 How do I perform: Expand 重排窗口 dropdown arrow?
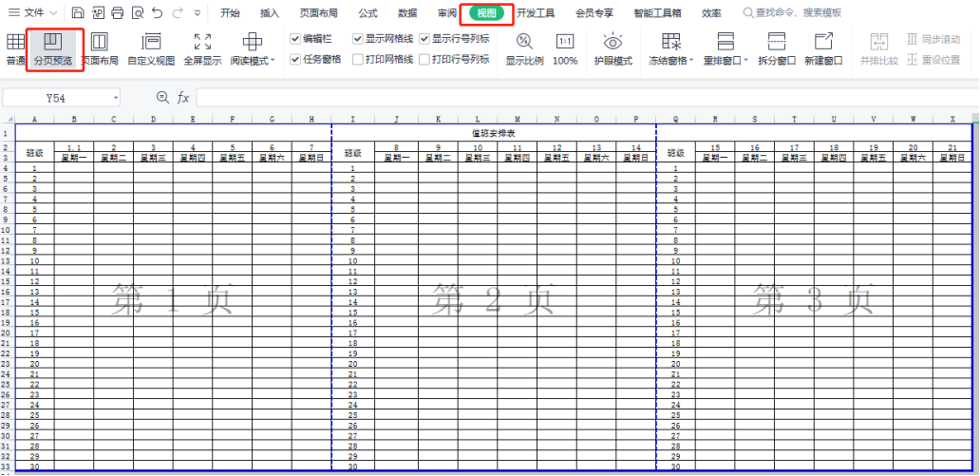[x=746, y=61]
